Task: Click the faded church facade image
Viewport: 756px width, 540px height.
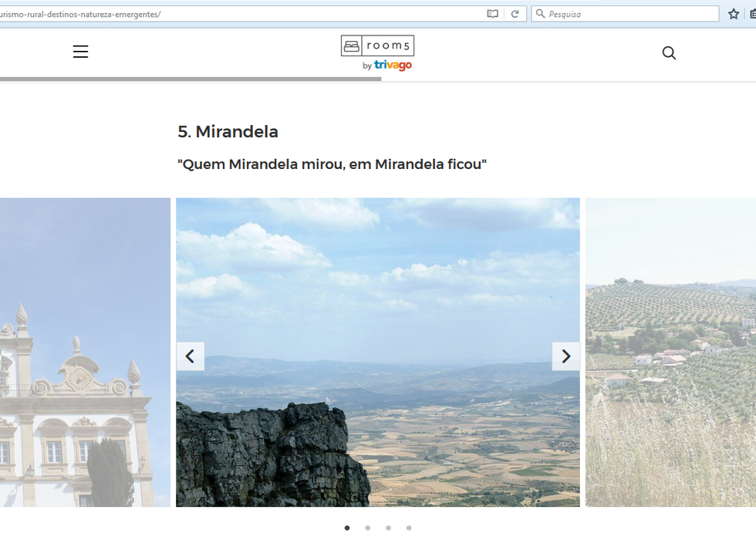Action: 85,352
